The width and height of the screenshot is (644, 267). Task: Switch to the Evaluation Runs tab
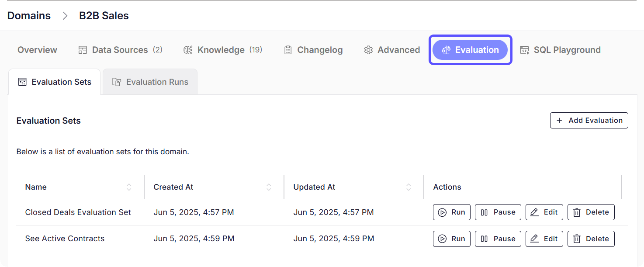pyautogui.click(x=150, y=82)
